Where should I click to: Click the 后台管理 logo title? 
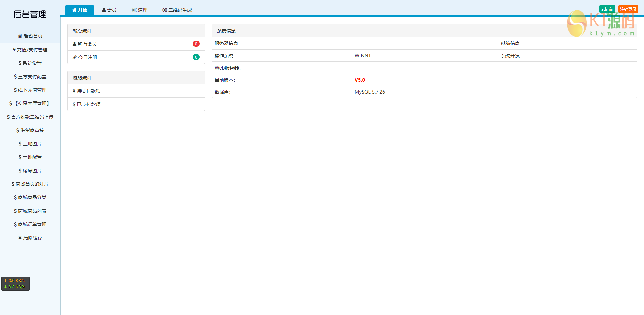(x=30, y=14)
